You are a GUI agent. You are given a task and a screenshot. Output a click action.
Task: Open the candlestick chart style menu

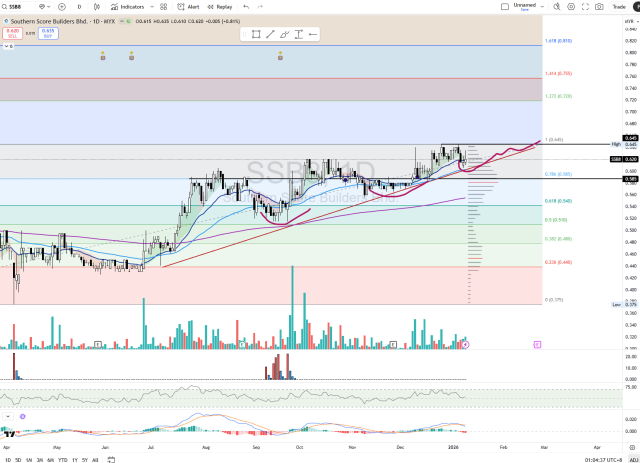pos(97,7)
